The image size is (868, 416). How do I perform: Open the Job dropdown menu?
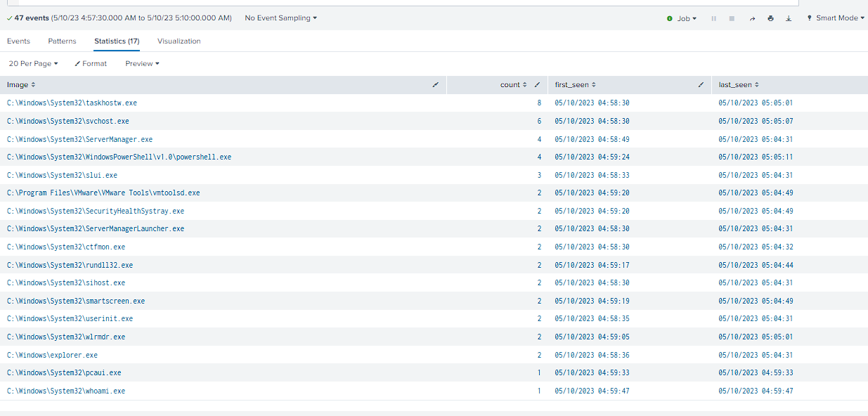(681, 18)
